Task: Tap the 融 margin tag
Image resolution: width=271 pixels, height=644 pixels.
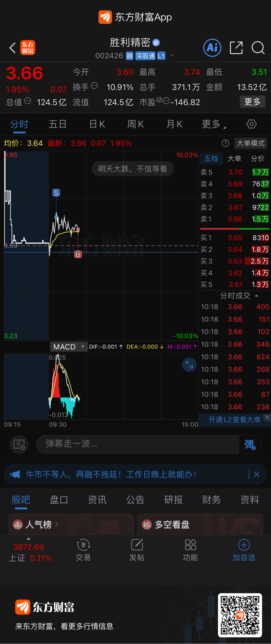Action: (x=130, y=56)
